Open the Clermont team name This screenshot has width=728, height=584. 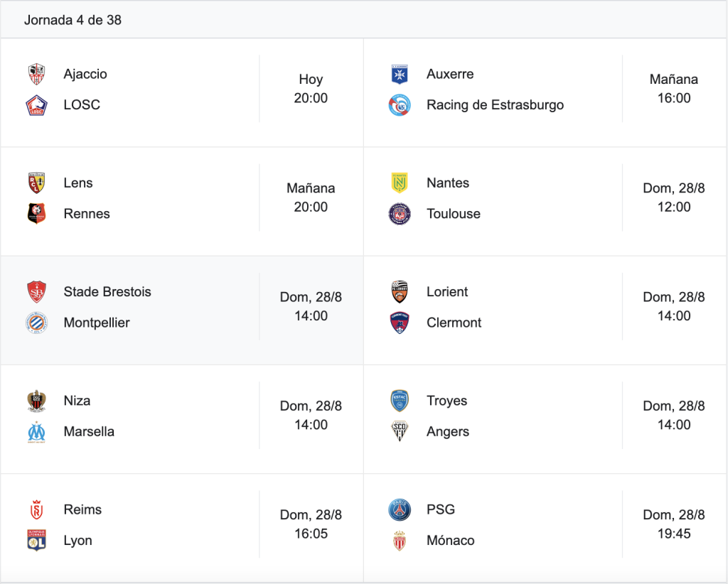click(x=454, y=323)
